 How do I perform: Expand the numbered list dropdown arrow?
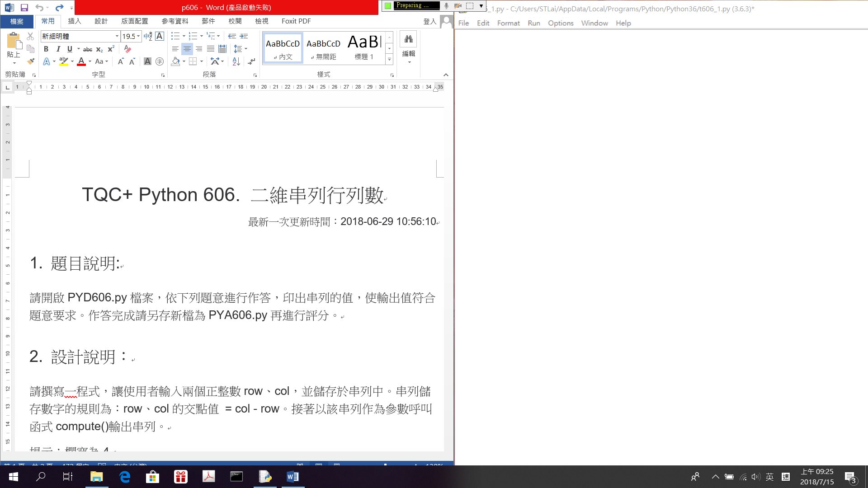[201, 36]
